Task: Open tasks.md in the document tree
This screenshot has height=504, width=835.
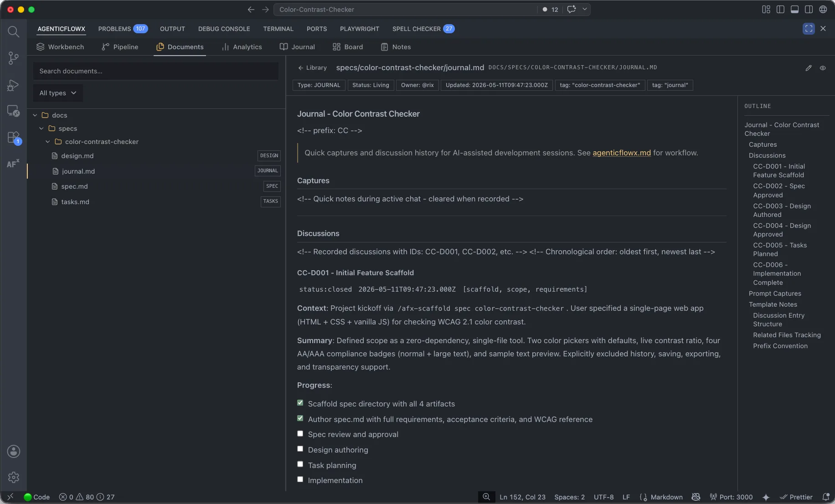Action: 75,202
